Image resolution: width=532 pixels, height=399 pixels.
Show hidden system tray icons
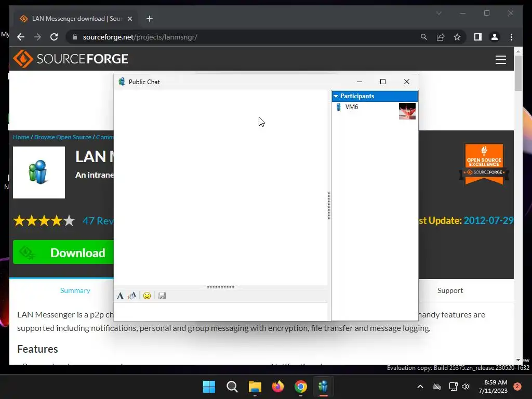point(420,387)
